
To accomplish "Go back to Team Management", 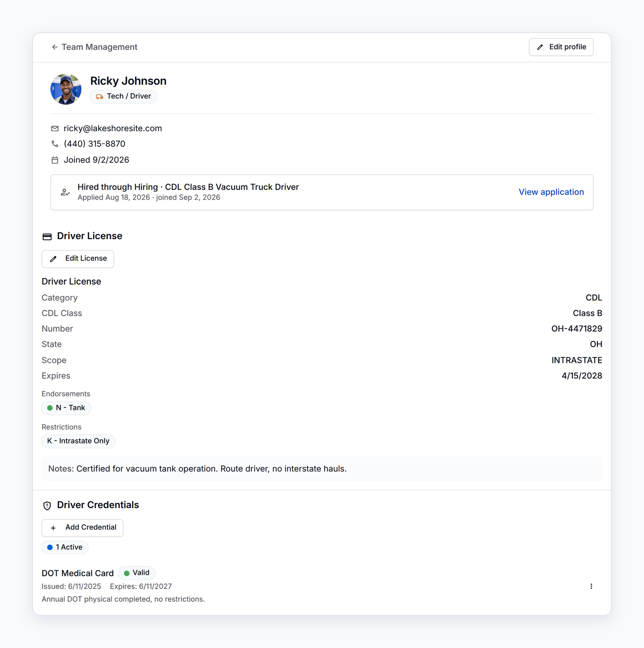I will tap(95, 47).
